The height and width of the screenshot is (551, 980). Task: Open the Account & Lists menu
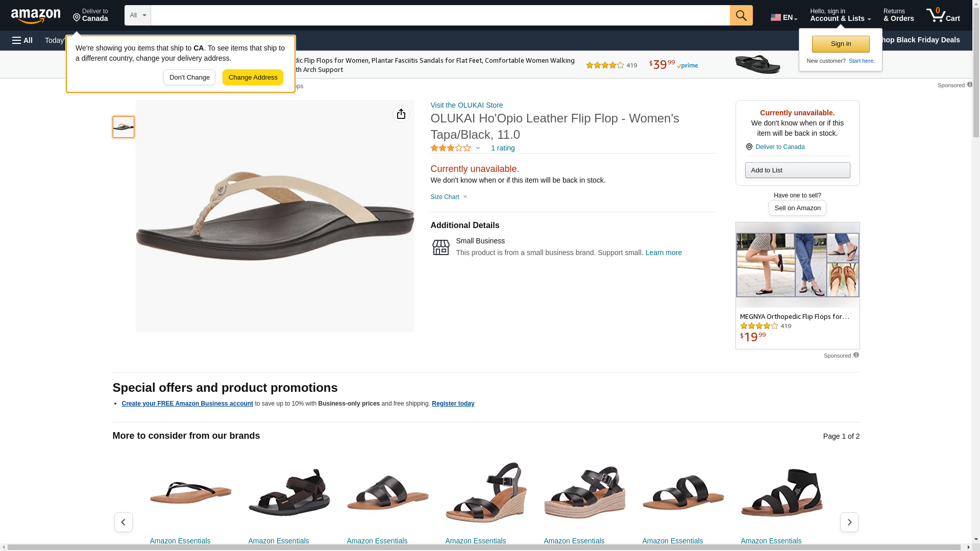coord(840,15)
